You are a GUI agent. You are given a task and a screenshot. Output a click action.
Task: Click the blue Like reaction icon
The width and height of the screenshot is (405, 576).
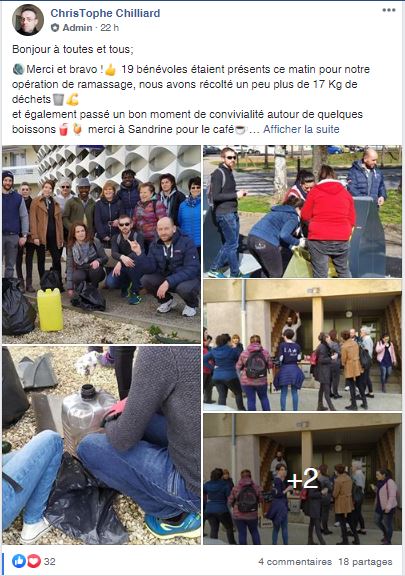(x=19, y=561)
